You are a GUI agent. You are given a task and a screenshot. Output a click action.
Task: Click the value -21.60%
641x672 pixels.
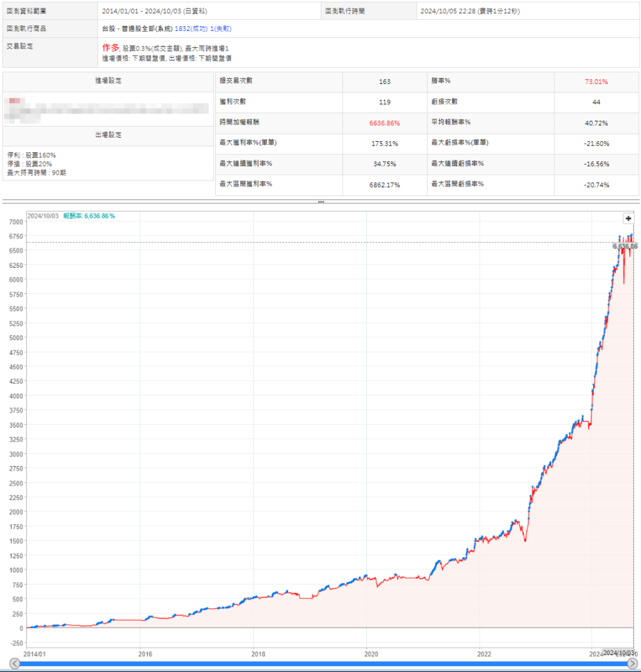tap(596, 144)
